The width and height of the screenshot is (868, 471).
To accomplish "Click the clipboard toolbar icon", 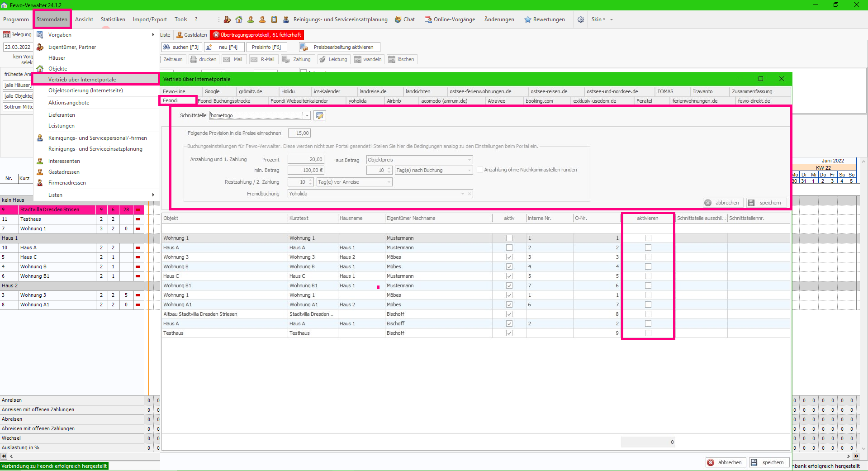I will coord(274,19).
